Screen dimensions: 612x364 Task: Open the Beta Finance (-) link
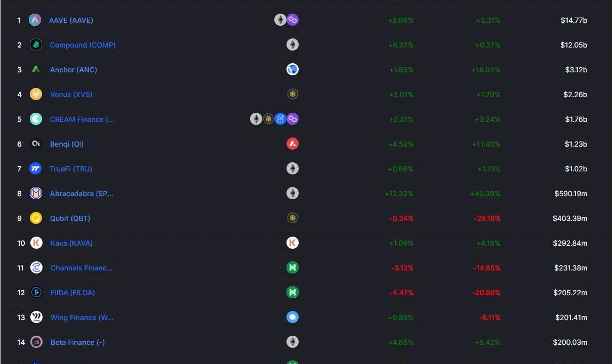click(77, 342)
